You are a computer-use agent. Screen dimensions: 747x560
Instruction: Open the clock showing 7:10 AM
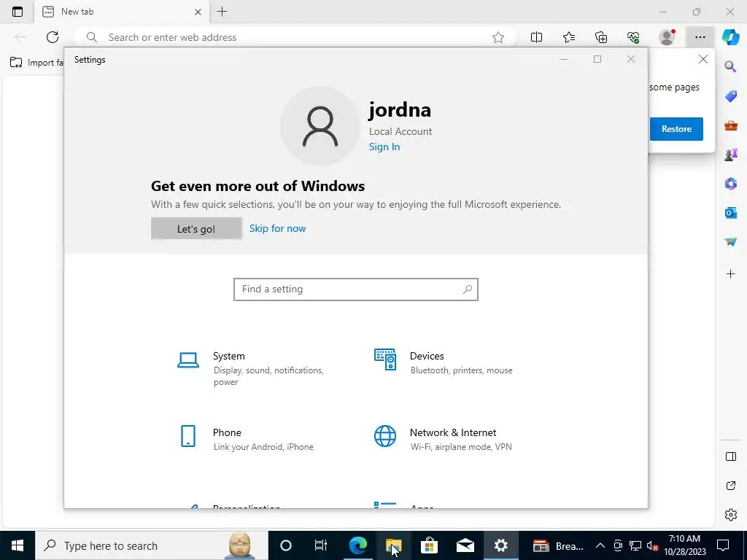point(684,545)
